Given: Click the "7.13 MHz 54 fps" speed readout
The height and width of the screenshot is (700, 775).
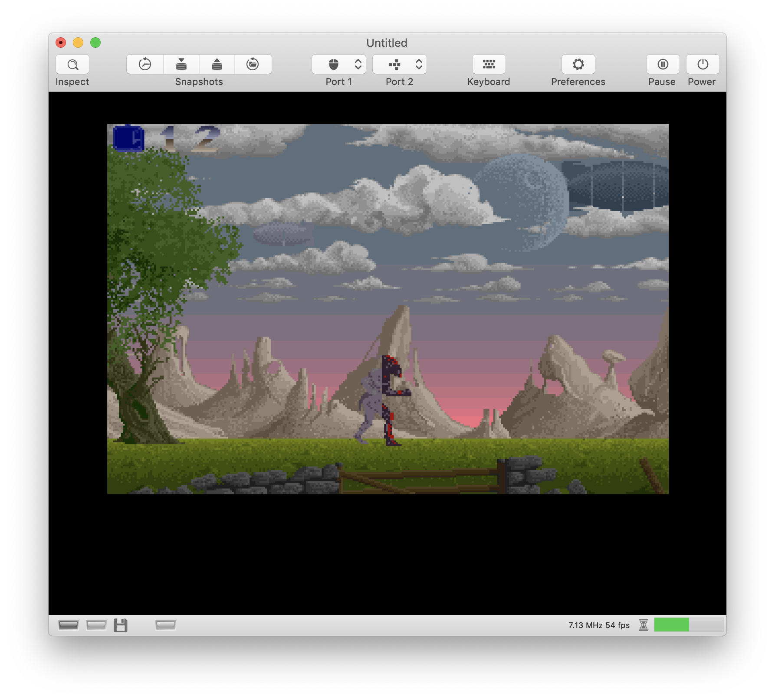Looking at the screenshot, I should coord(599,625).
